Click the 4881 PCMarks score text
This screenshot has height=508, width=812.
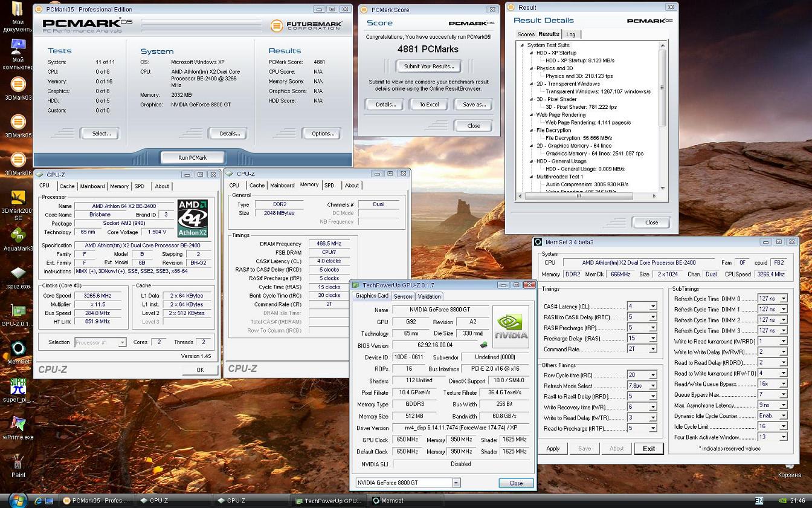point(428,50)
